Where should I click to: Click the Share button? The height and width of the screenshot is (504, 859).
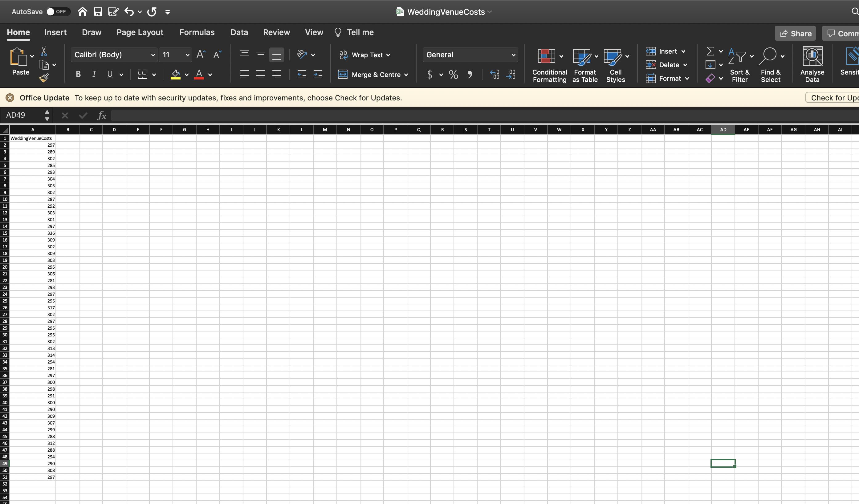(795, 33)
